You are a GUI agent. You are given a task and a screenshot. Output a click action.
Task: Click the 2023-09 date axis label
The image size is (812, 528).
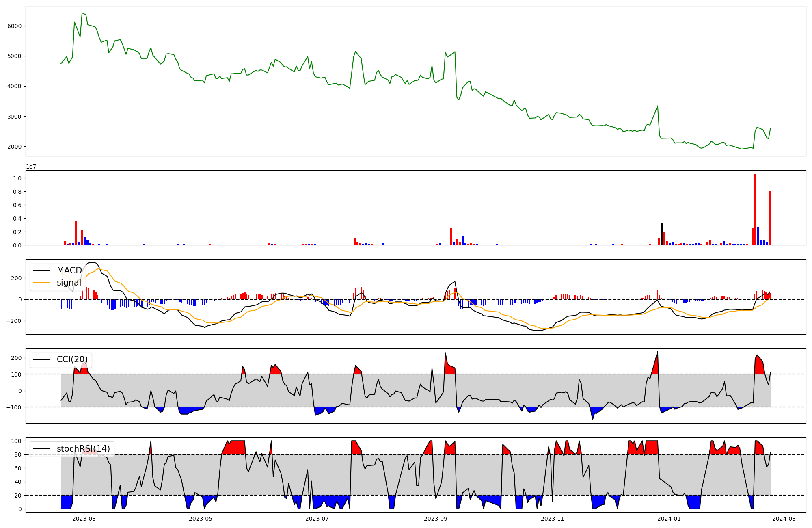pyautogui.click(x=436, y=519)
